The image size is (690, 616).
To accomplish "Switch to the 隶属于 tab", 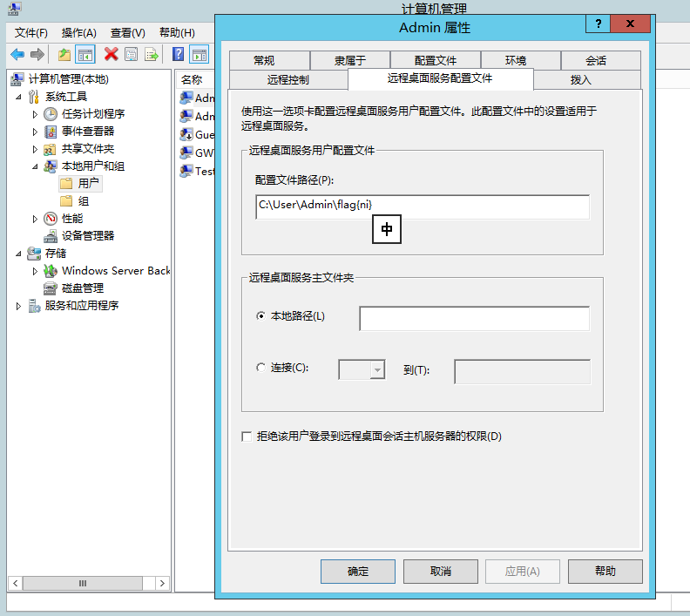I will [x=349, y=60].
